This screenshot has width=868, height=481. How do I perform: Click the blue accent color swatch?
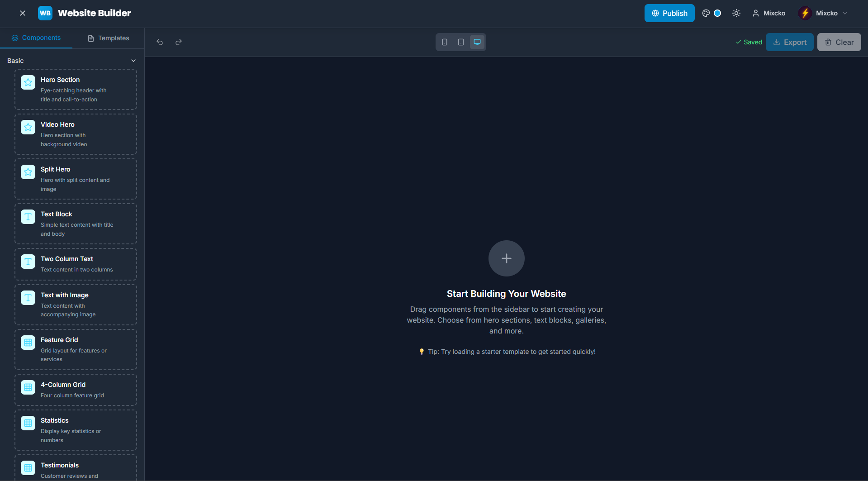point(717,13)
